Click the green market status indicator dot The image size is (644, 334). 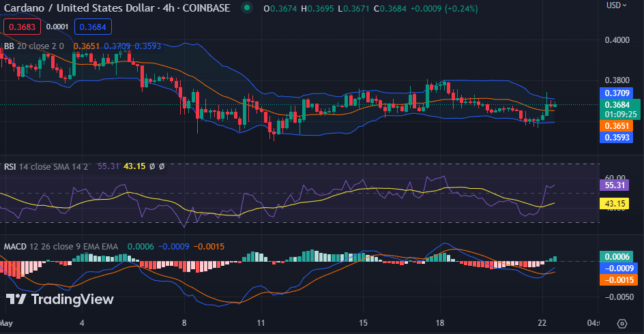tap(247, 8)
